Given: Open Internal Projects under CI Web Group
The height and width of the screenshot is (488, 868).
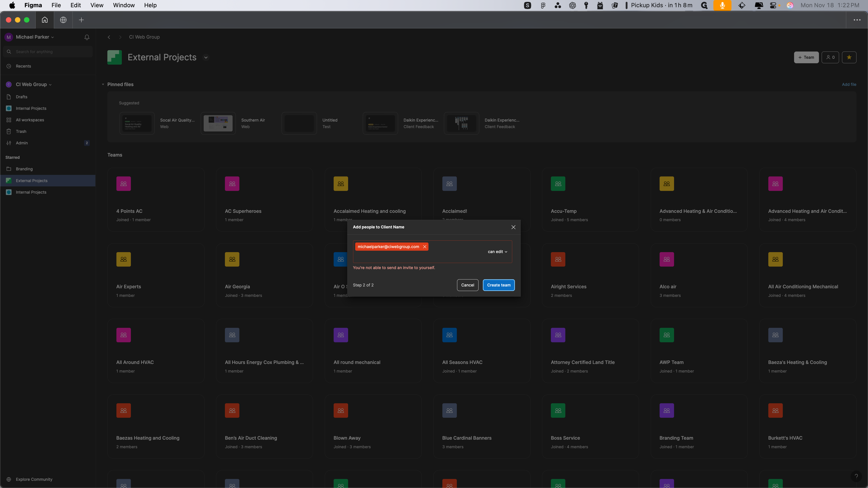Looking at the screenshot, I should (47, 108).
